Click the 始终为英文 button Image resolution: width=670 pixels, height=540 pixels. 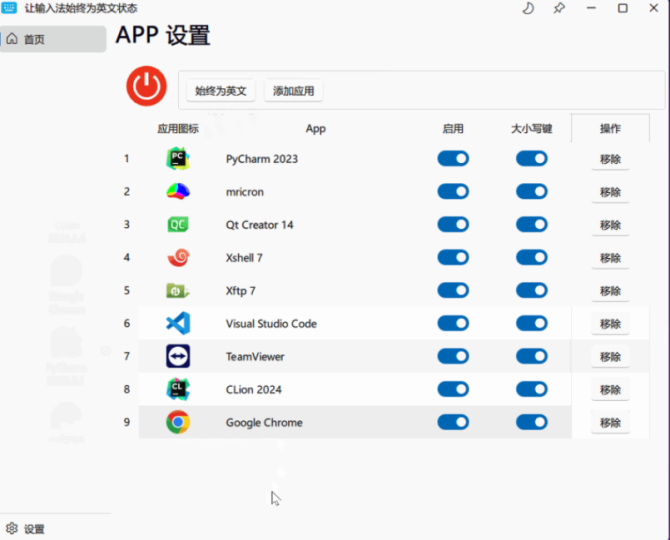point(220,91)
